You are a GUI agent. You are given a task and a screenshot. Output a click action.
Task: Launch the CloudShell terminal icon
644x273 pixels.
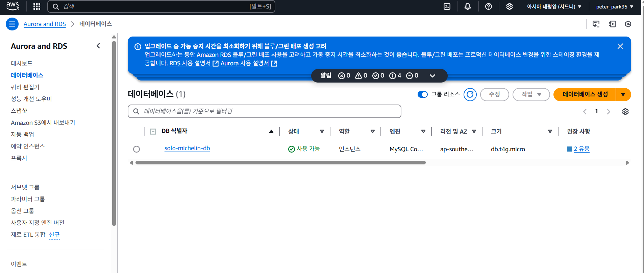447,6
